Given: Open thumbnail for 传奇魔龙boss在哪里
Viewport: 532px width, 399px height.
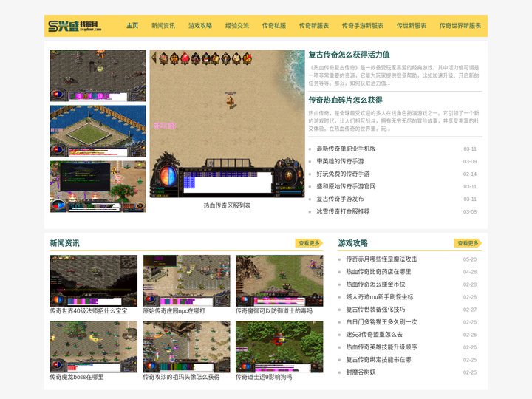Looking at the screenshot, I should tap(94, 347).
